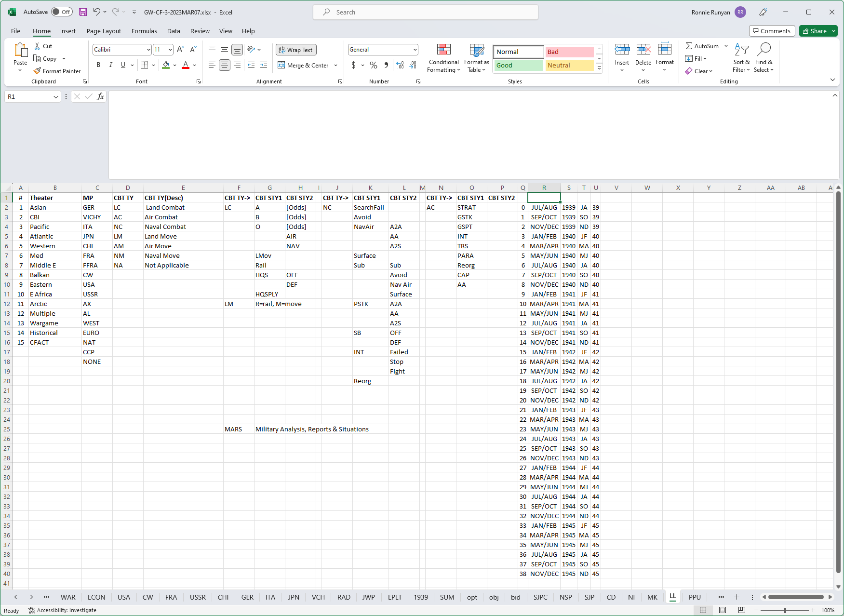Apply Italic formatting
Viewport: 844px width, 616px height.
(111, 65)
